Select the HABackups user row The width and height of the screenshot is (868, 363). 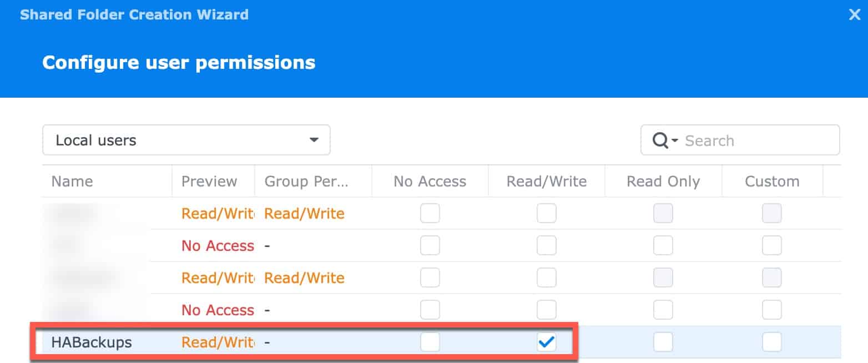442,342
